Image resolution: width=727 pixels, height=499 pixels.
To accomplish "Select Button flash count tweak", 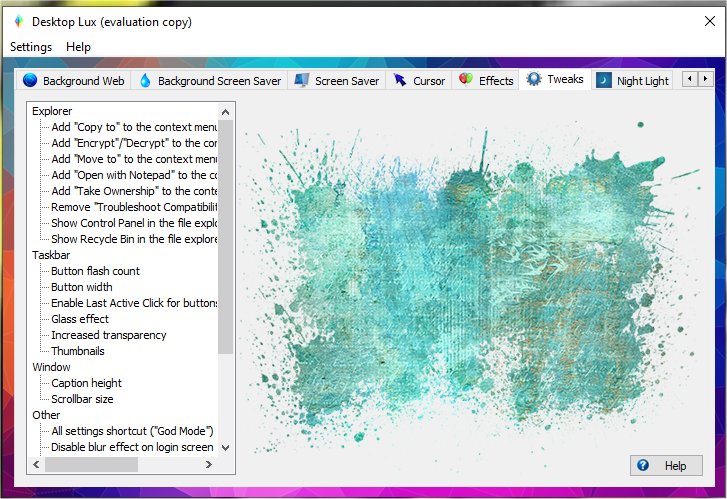I will coord(96,271).
